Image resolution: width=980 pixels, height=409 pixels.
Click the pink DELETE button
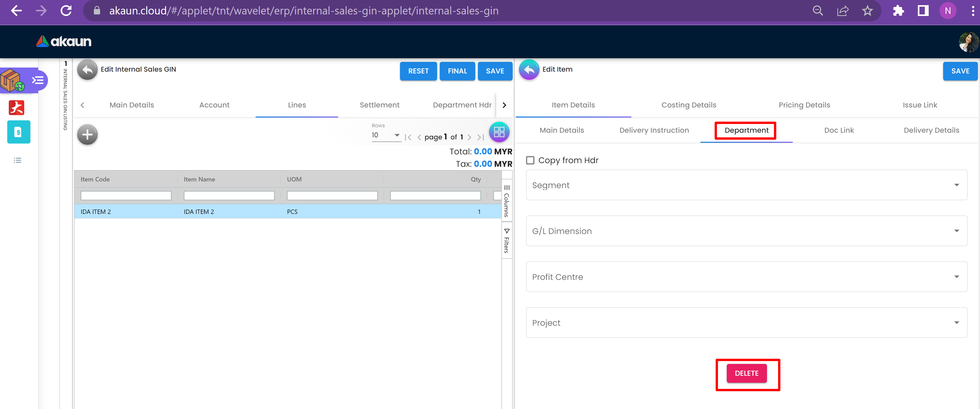click(x=746, y=373)
